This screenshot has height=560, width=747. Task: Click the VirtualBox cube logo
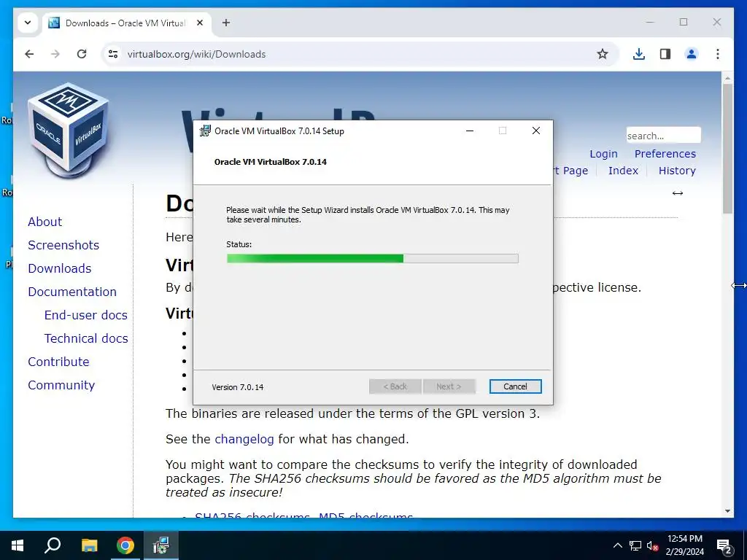click(x=69, y=130)
